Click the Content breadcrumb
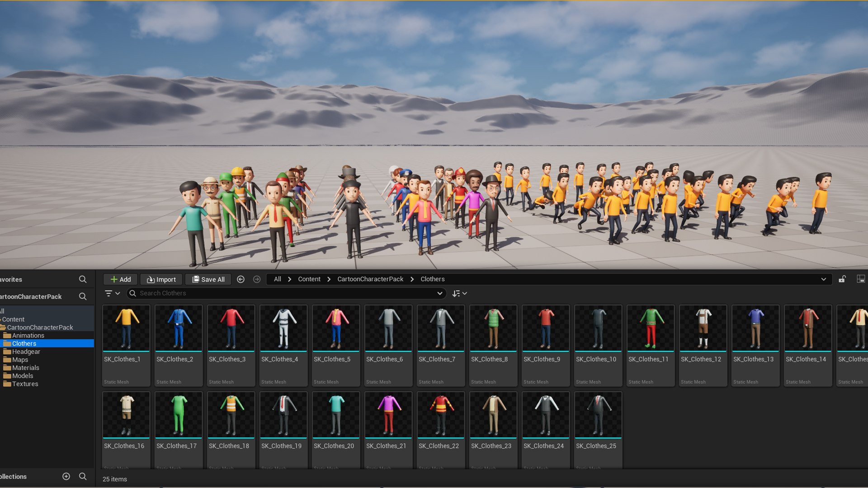The width and height of the screenshot is (868, 488). click(x=309, y=279)
